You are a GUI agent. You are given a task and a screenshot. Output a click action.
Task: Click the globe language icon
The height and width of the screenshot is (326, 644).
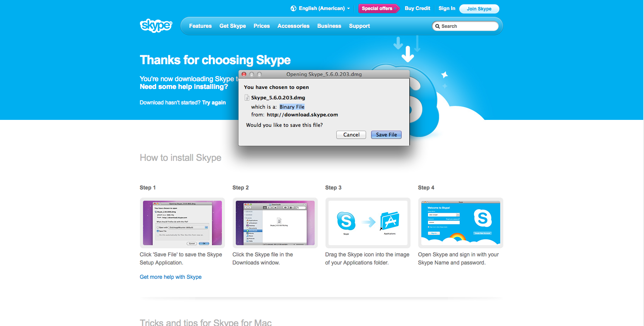(x=293, y=9)
